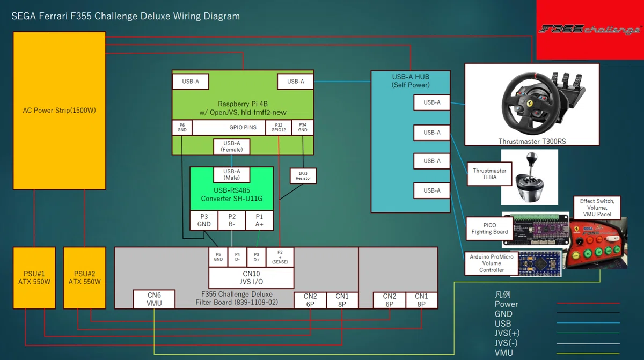Viewport: 644px width, 360px height.
Task: Click the P32 GPIO12 pin box
Action: click(279, 128)
